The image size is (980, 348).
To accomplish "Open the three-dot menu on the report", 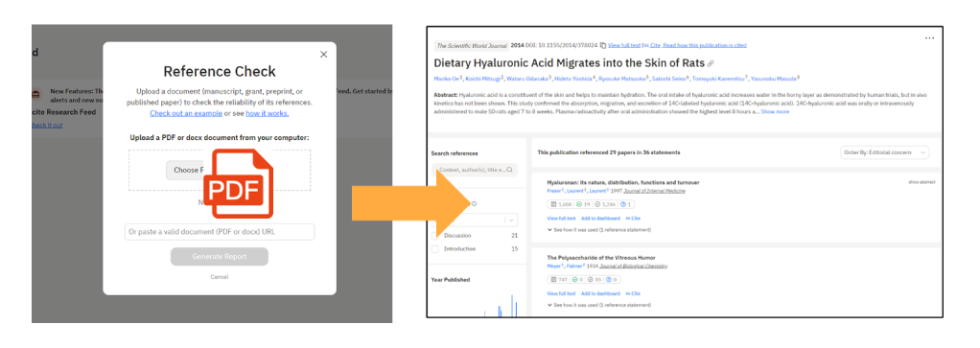I will (929, 38).
